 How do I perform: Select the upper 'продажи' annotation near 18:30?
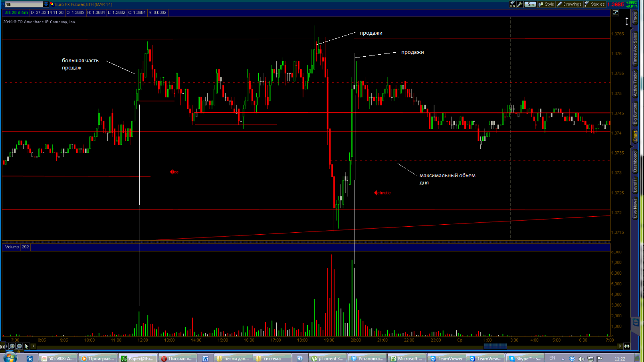371,33
